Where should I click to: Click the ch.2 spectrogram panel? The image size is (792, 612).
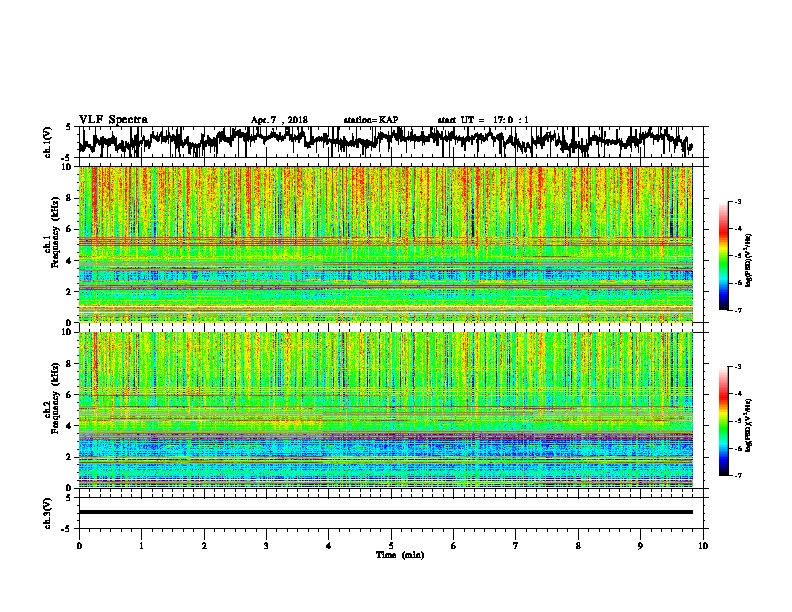coord(385,410)
